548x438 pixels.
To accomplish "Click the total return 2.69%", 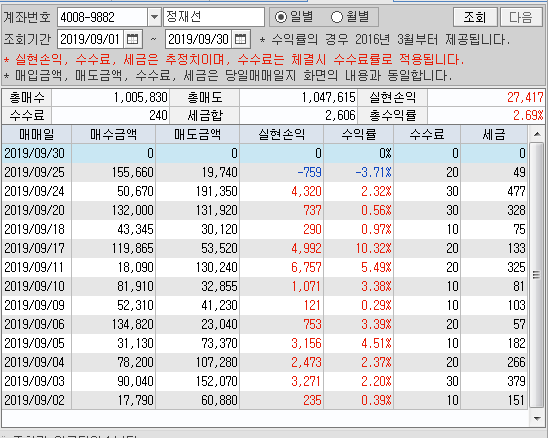I will click(528, 115).
